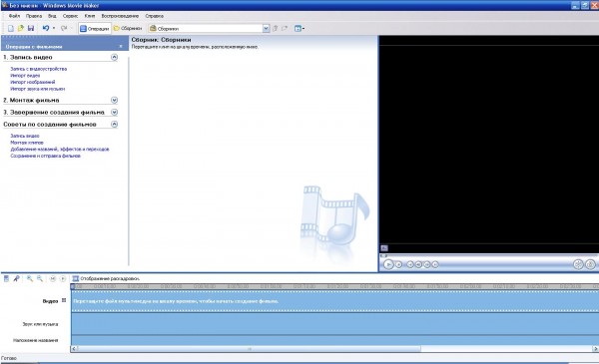Click the timeline horizontal scrollbar thumb
This screenshot has height=364, width=599.
point(249,349)
